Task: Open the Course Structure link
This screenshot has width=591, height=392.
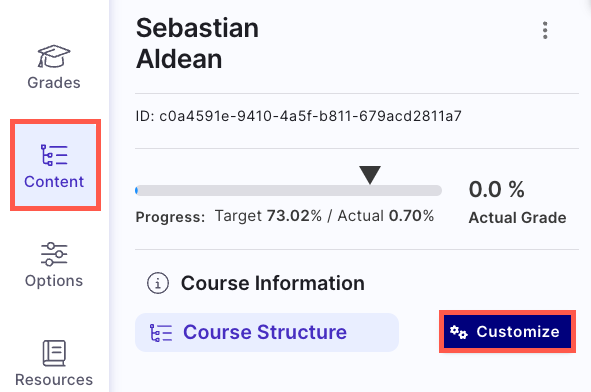Action: (x=267, y=332)
